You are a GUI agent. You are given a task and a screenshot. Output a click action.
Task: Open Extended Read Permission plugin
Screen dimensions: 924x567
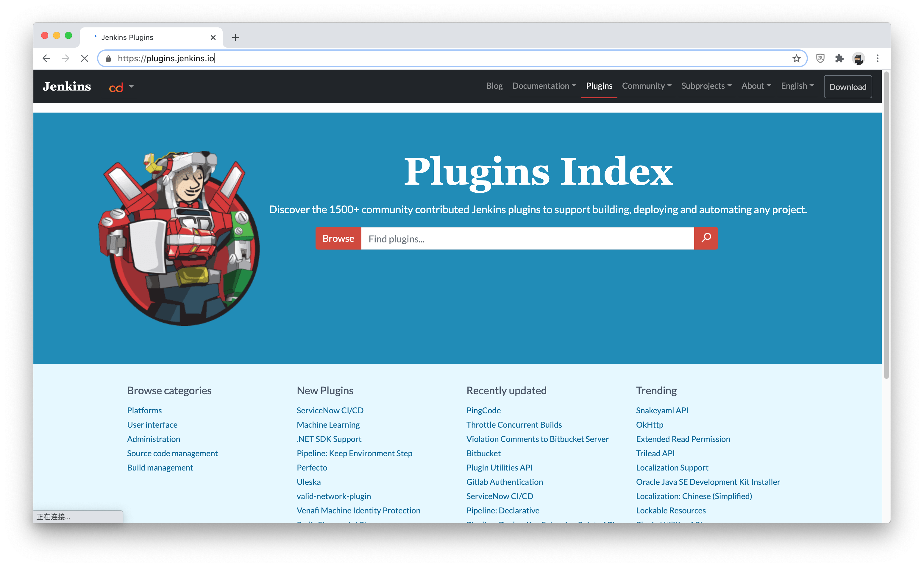coord(683,439)
